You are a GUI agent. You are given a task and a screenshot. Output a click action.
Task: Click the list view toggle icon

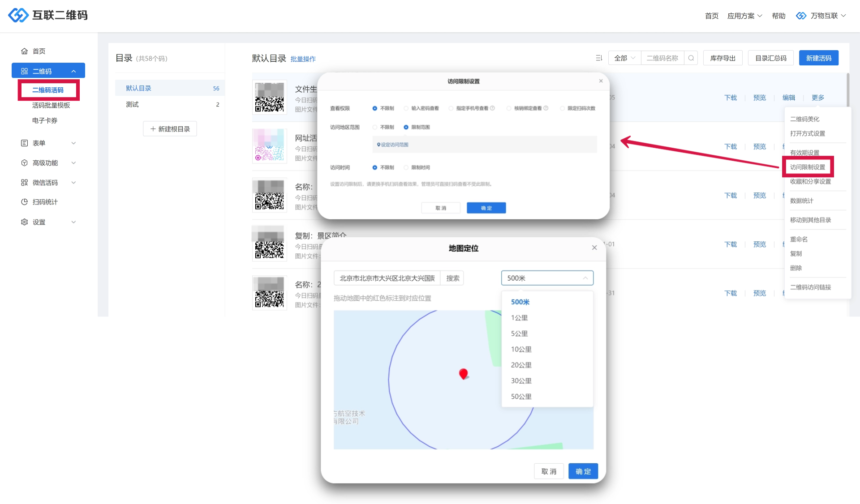click(599, 58)
